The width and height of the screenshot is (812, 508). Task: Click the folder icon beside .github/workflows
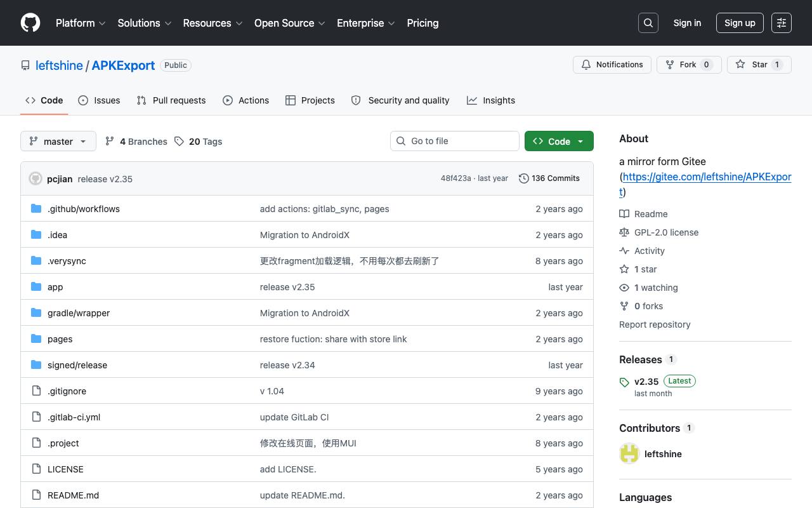[x=36, y=209]
